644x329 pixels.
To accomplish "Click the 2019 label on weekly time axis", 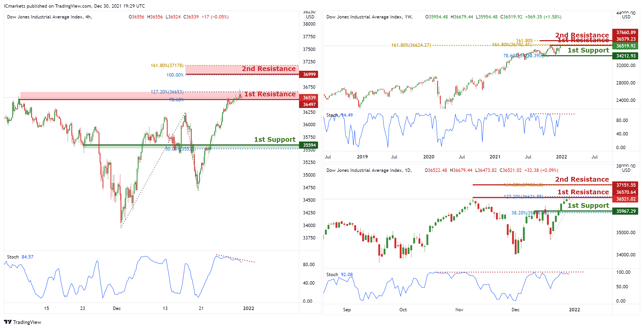I will 362,157.
